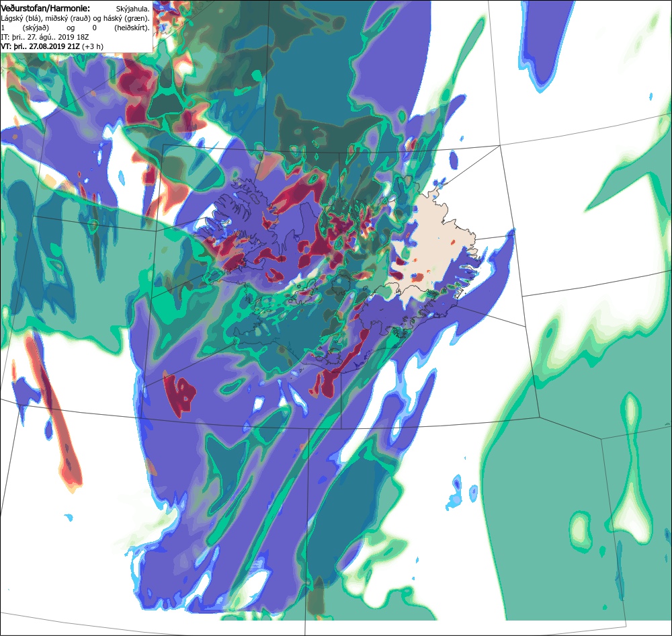672x636 pixels.
Task: Click the '(heiðskírt).' legend text
Action: (x=132, y=28)
